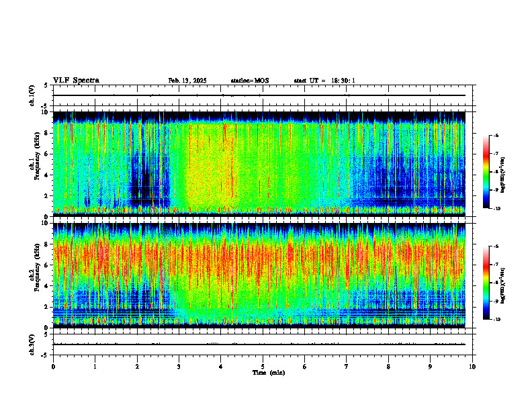The width and height of the screenshot is (532, 411).
Task: Click the "VLF Spectra" plot title
Action: click(76, 81)
